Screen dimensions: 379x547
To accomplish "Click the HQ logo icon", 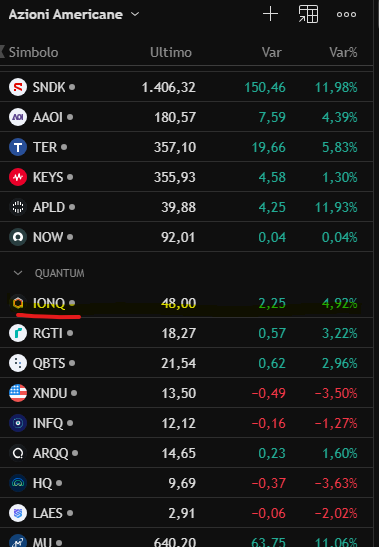I will 18,483.
